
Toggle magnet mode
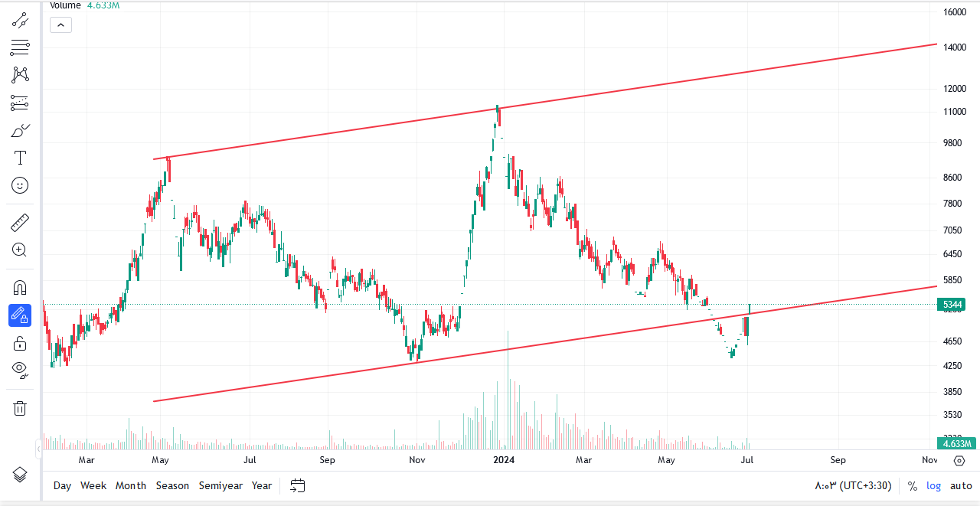tap(20, 288)
